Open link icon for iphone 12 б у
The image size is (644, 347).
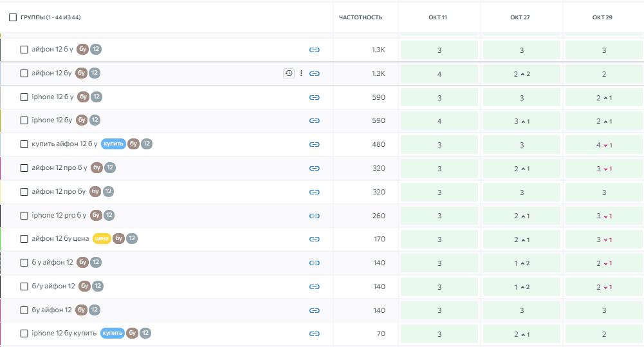(x=314, y=97)
